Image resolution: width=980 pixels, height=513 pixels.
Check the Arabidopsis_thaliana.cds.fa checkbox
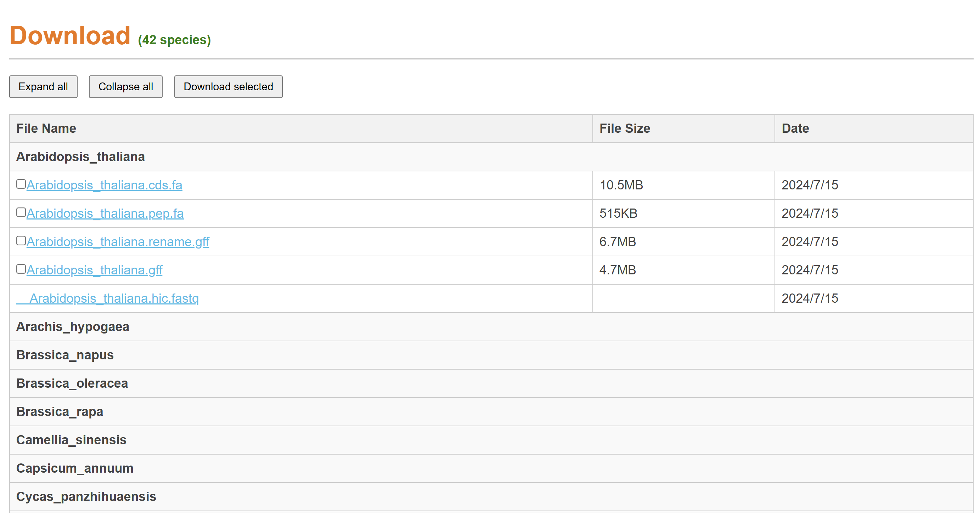point(21,184)
